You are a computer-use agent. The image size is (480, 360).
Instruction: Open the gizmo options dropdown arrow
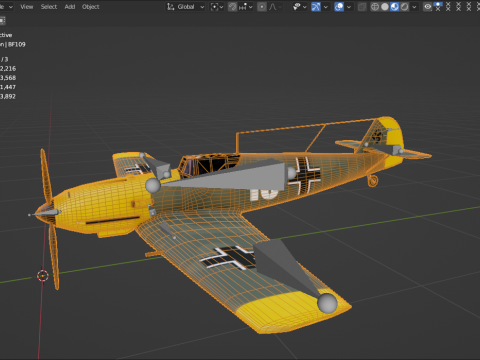[x=326, y=7]
